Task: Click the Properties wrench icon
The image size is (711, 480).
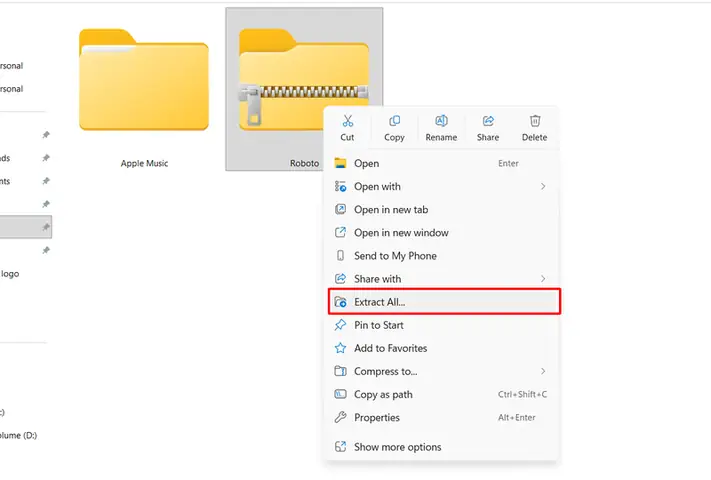Action: coord(340,417)
